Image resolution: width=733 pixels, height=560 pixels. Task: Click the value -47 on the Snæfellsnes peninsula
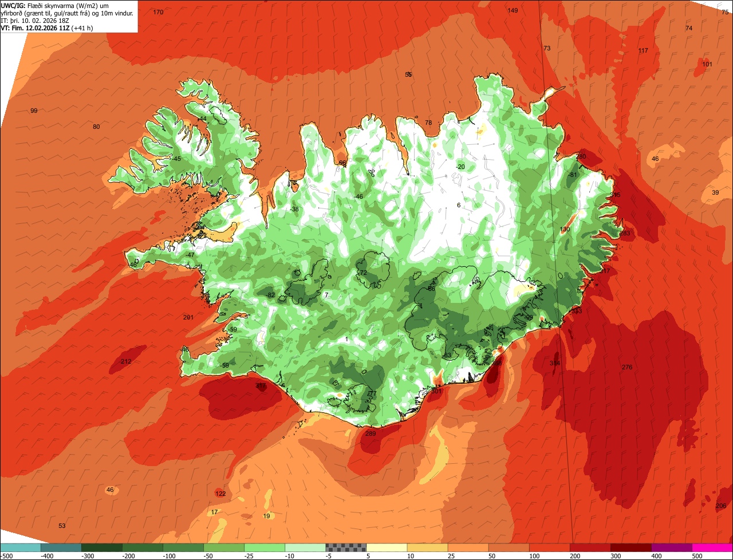pyautogui.click(x=190, y=255)
